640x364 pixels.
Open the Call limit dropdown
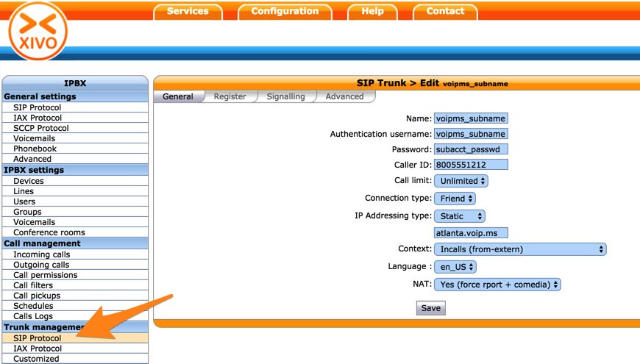click(x=461, y=181)
